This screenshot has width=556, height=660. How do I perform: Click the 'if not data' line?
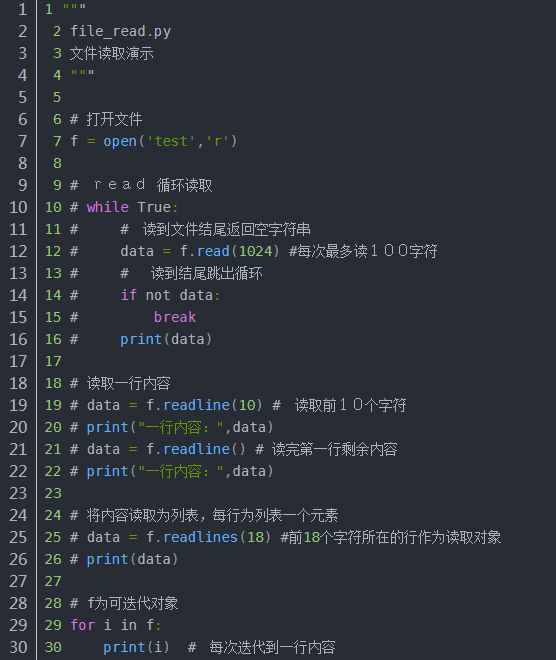pyautogui.click(x=170, y=295)
